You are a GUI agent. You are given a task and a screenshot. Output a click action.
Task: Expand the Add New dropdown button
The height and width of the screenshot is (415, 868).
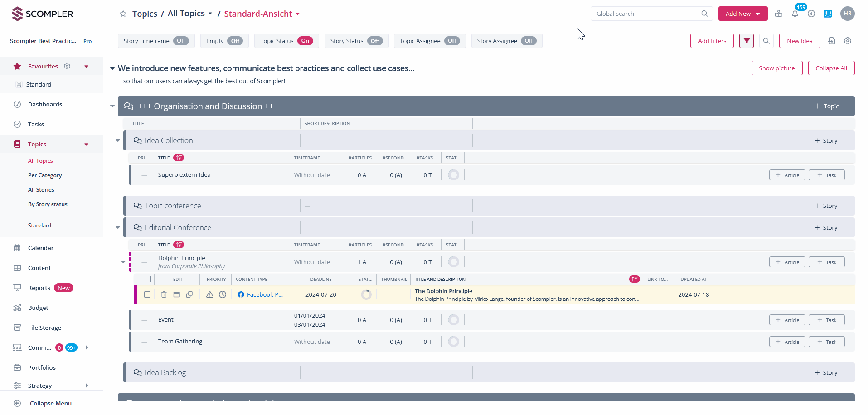pos(742,14)
